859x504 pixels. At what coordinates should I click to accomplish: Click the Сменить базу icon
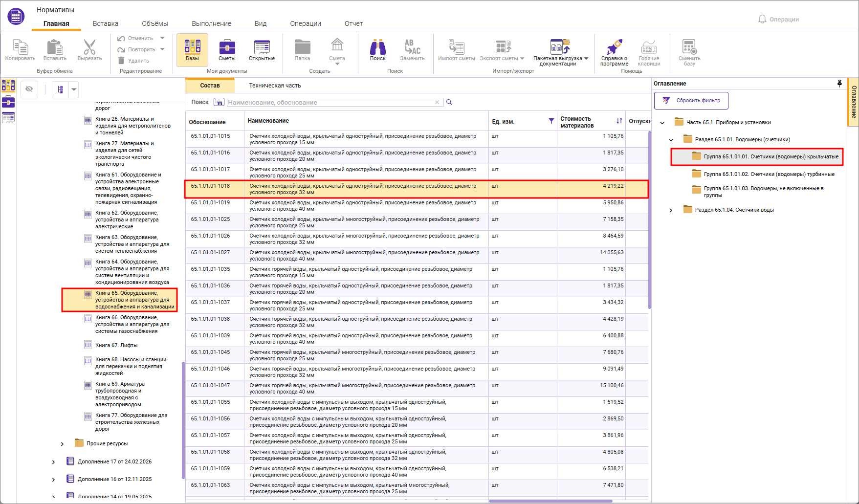point(689,47)
